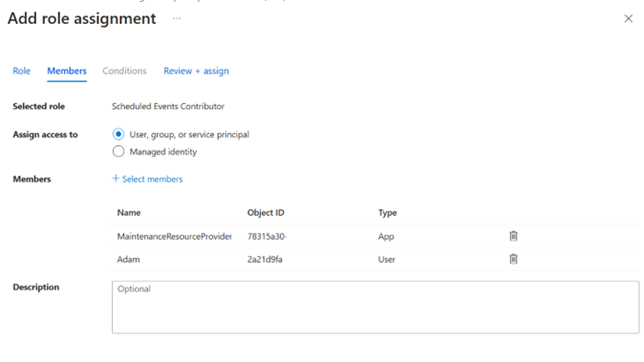
Task: Click the Assign access to label
Action: click(45, 135)
